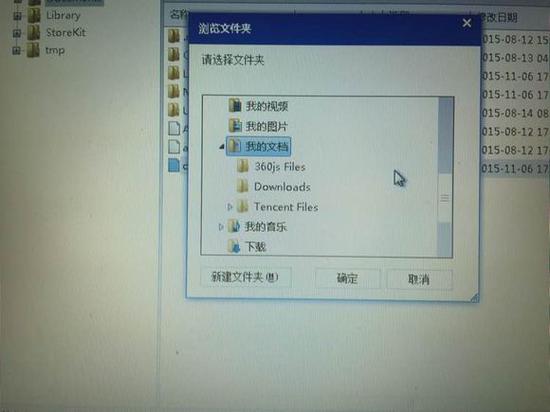Expand the Tencent Files folder arrow

tap(230, 207)
